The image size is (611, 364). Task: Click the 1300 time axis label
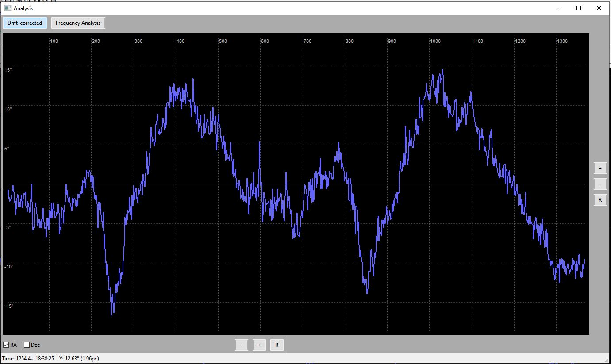click(x=562, y=42)
